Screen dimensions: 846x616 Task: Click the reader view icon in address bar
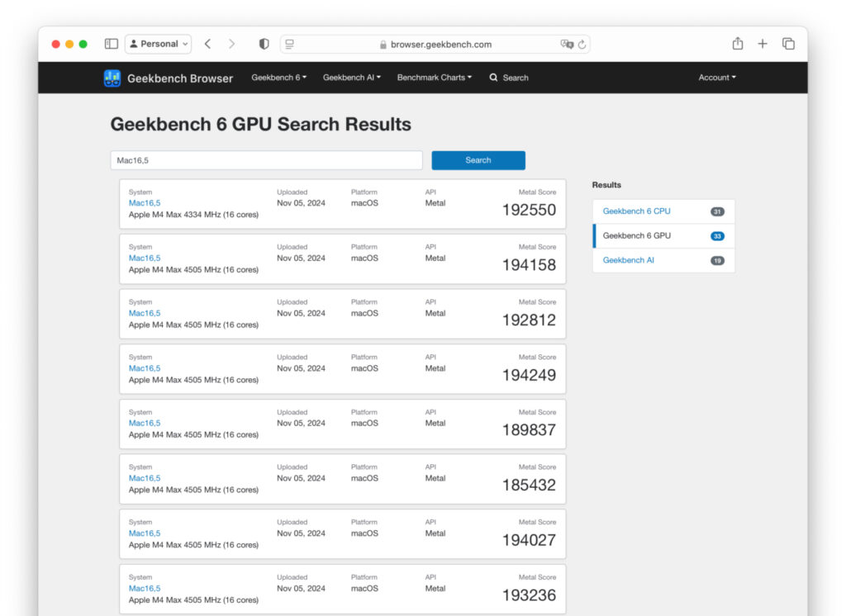click(x=290, y=45)
